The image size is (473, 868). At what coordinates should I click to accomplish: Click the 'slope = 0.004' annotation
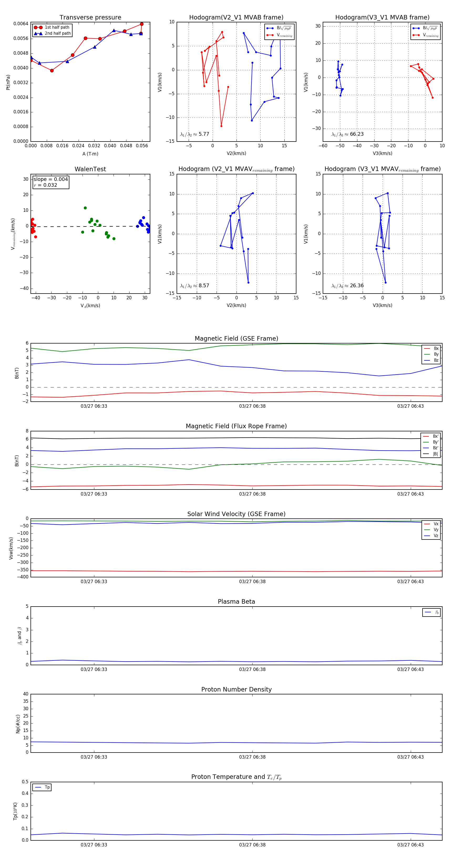(51, 179)
